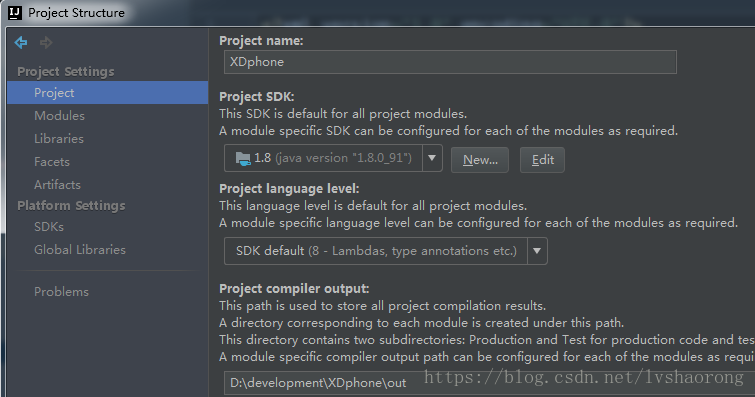Viewport: 755px width, 397px height.
Task: Click the JDK folder icon in SDK combo
Action: [x=243, y=158]
